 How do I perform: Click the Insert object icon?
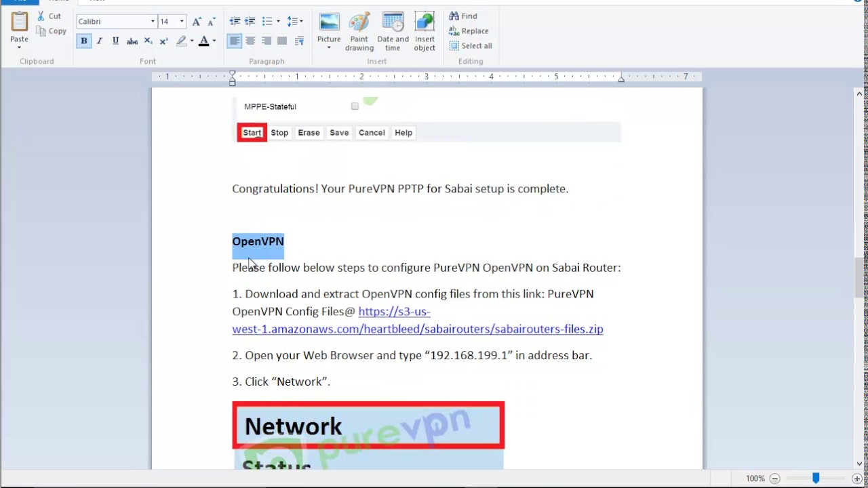[x=425, y=22]
